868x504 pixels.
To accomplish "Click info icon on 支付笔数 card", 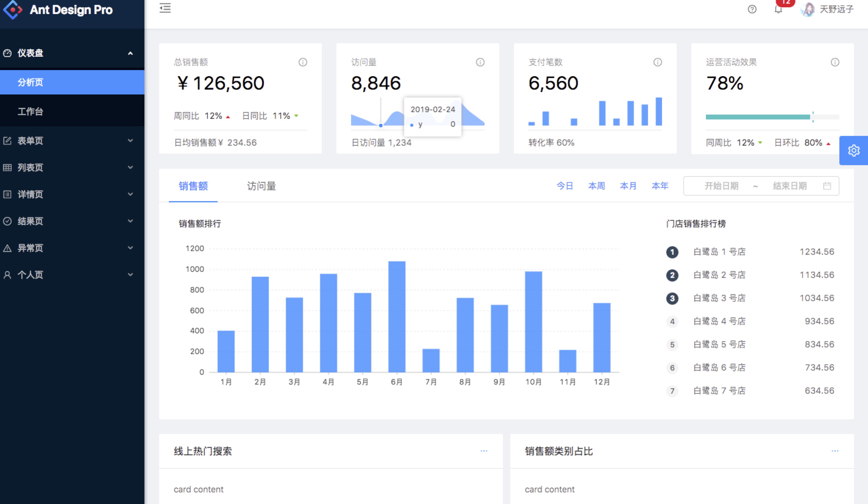I will (657, 62).
